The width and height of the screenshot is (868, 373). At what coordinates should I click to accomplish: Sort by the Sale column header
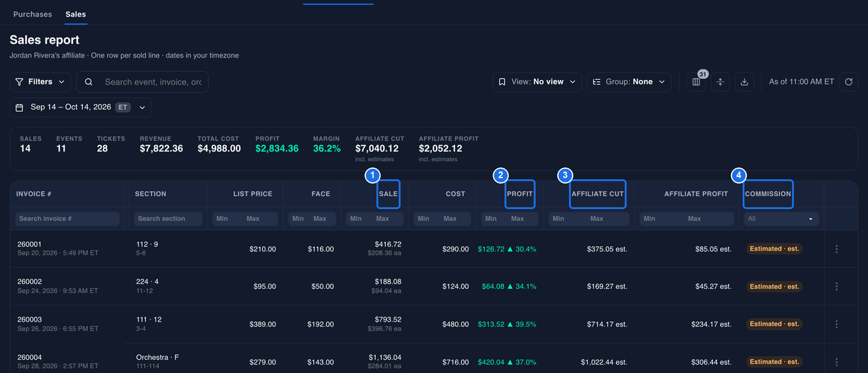(x=389, y=194)
